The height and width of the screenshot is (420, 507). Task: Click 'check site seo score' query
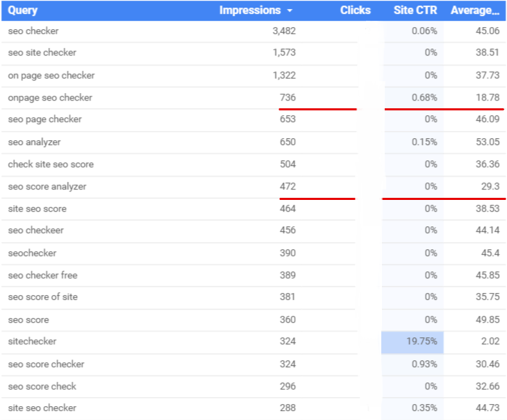(x=51, y=165)
